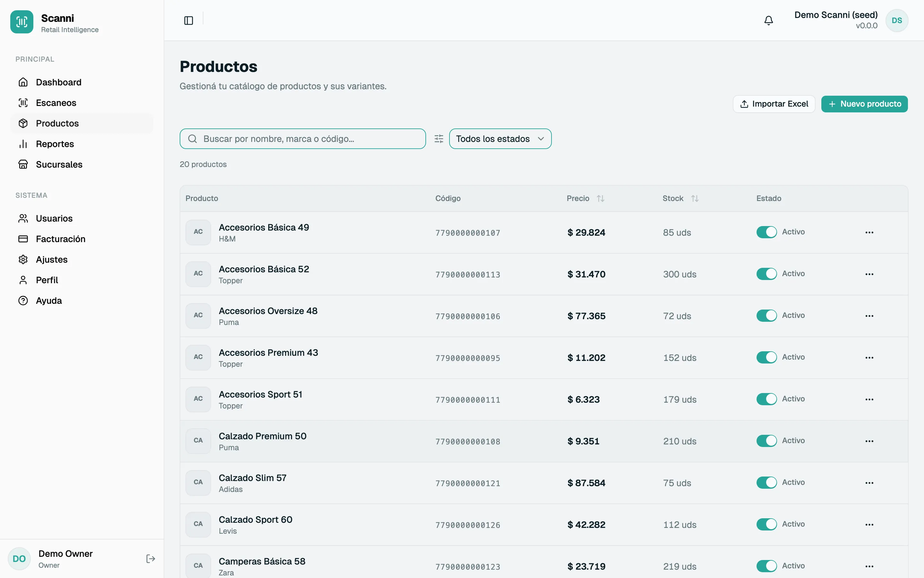Click stock value 300 uds
This screenshot has width=924, height=578.
680,275
